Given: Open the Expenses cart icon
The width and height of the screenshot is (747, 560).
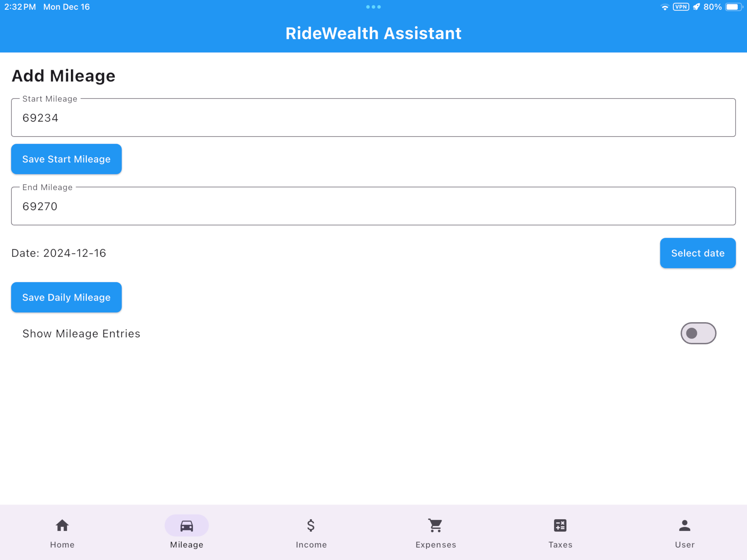Looking at the screenshot, I should pyautogui.click(x=436, y=526).
